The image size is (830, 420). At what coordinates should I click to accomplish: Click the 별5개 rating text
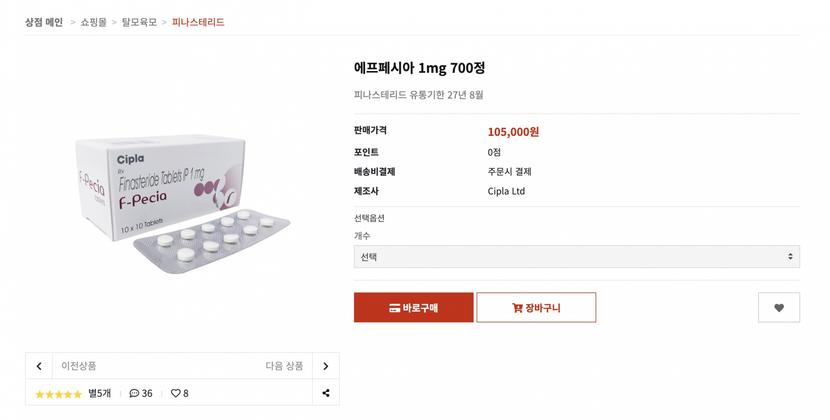100,393
